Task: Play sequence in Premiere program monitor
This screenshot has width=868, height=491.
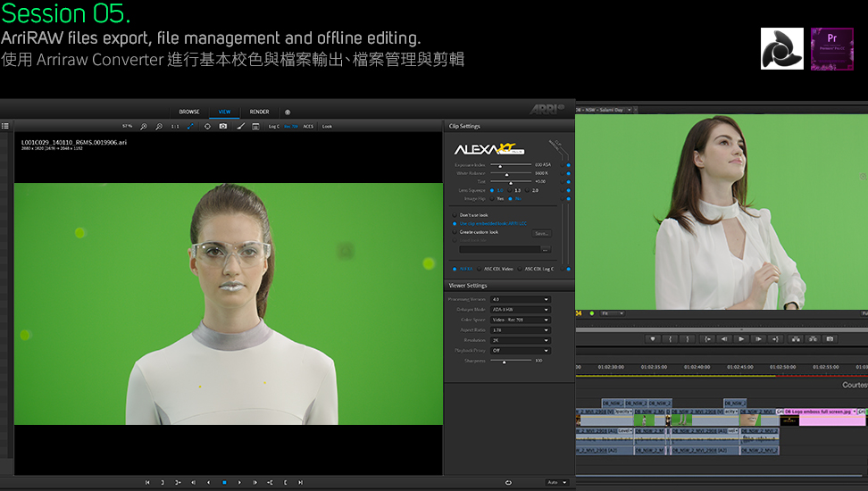Action: click(741, 338)
